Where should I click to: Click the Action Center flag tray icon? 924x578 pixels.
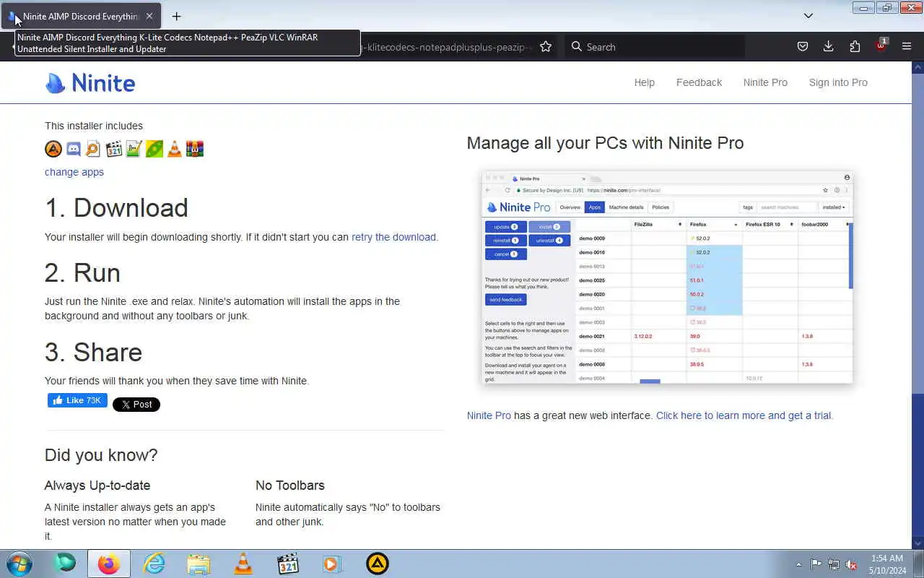tap(816, 564)
